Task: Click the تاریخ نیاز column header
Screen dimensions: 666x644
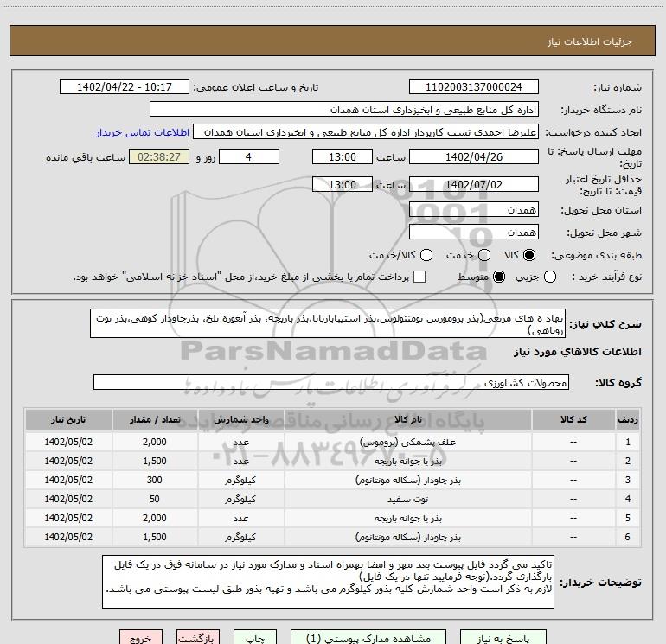Action: pos(68,419)
